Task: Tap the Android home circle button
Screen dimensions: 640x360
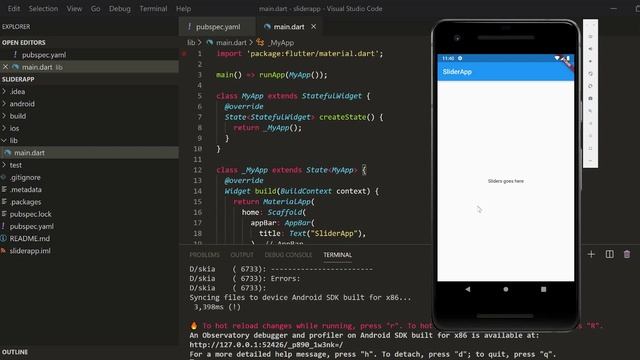Action: [506, 289]
